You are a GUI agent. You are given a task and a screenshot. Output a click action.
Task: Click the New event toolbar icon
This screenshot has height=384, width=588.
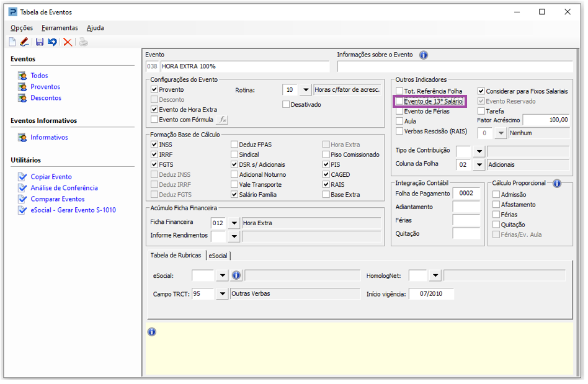[x=12, y=42]
